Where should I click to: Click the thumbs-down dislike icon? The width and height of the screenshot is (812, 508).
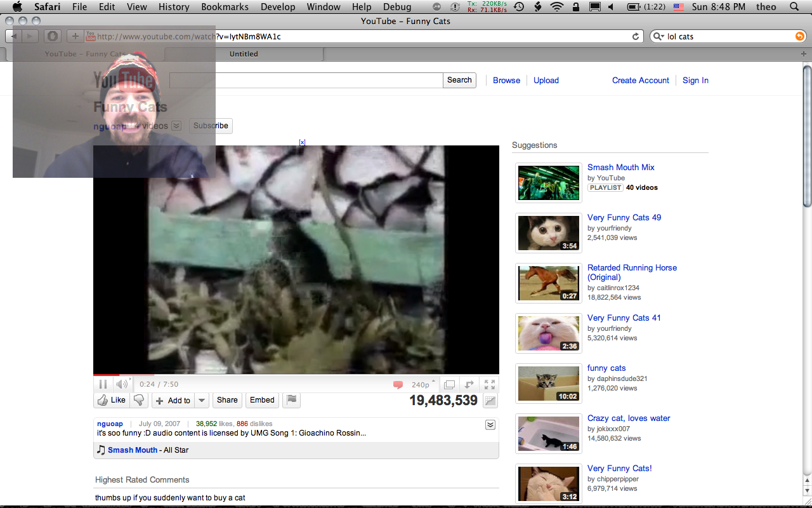tap(139, 400)
